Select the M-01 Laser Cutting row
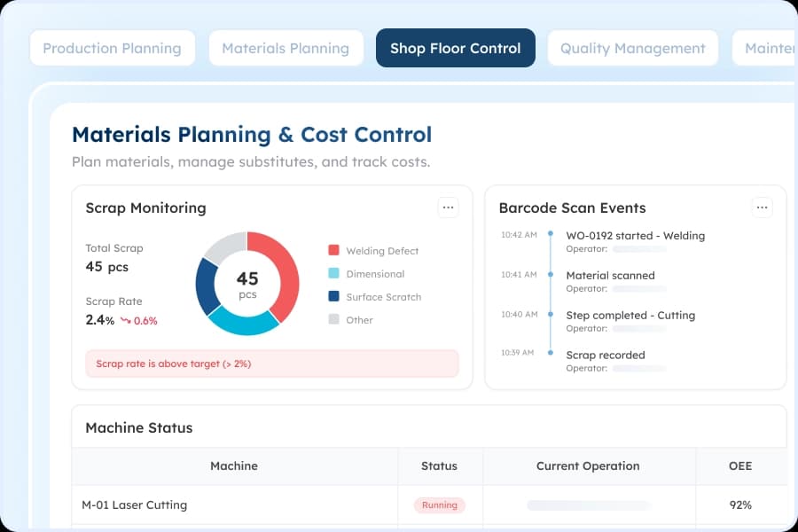798x532 pixels. click(x=429, y=505)
